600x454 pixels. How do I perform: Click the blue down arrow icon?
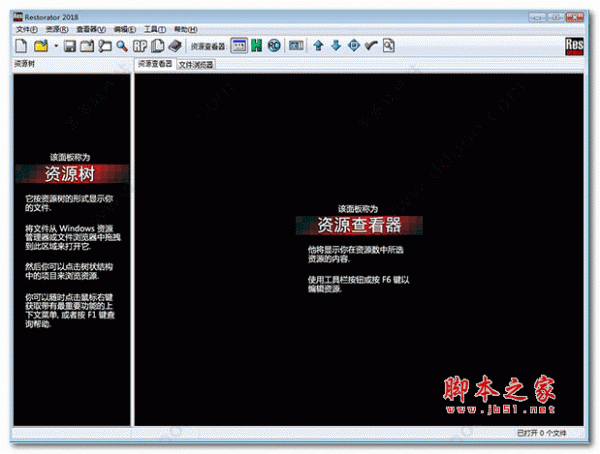tap(336, 46)
